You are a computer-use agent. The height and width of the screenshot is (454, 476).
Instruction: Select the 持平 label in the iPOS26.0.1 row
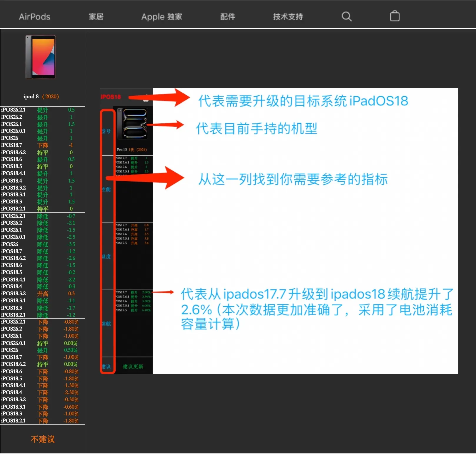coord(43,344)
